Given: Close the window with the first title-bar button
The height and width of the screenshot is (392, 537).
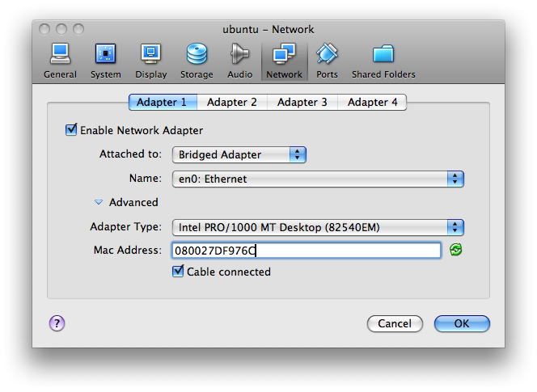Looking at the screenshot, I should 44,29.
